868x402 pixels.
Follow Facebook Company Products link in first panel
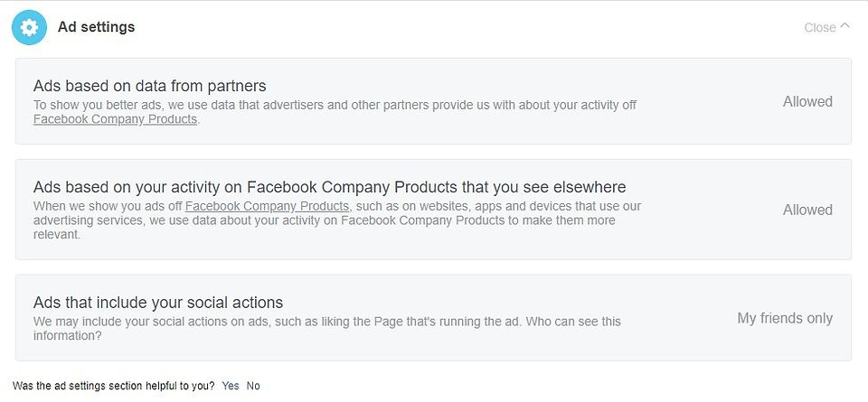coord(115,119)
